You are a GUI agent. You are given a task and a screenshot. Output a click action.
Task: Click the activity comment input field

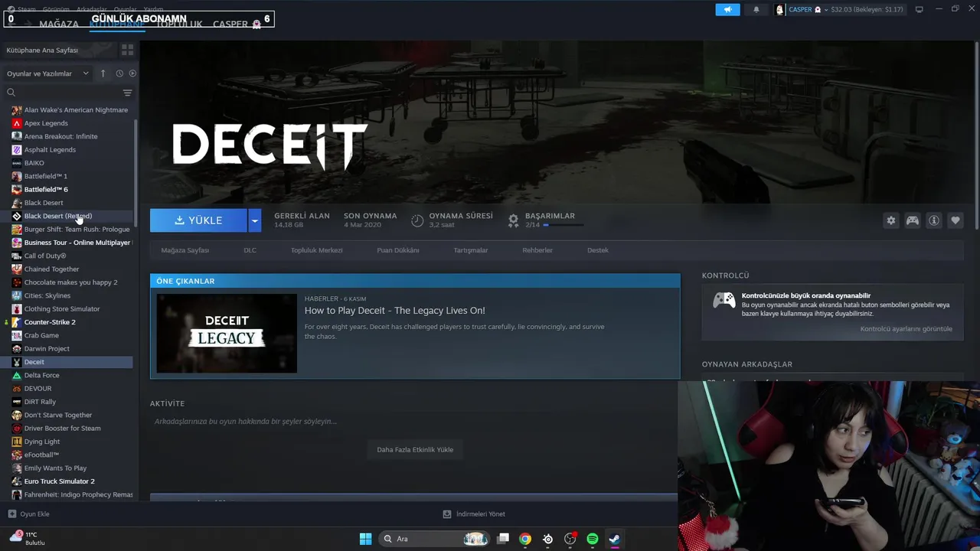tap(413, 422)
